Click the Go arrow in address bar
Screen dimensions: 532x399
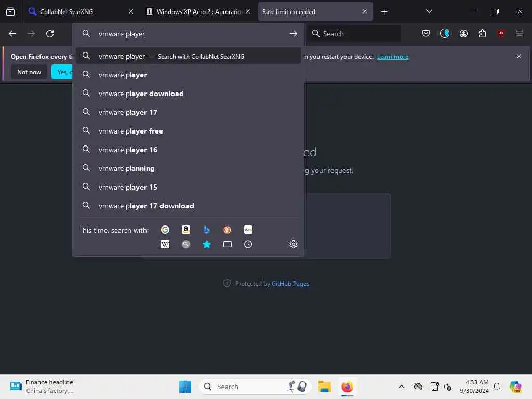click(294, 34)
